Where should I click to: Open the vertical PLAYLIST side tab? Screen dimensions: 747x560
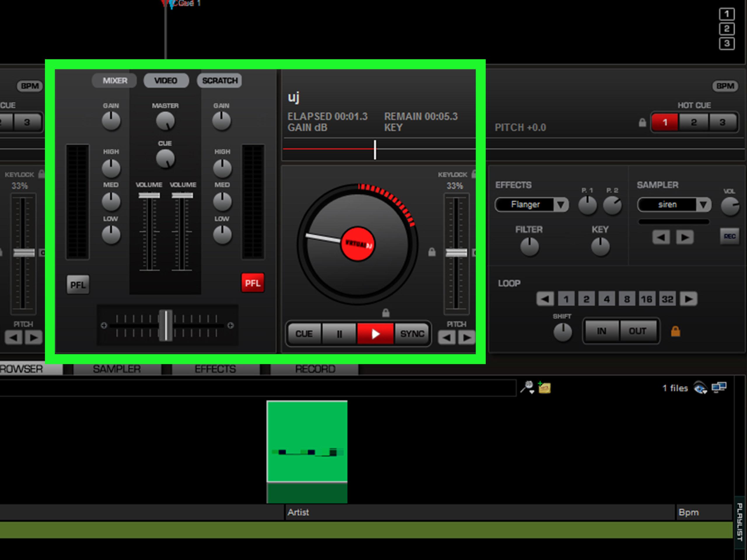740,522
